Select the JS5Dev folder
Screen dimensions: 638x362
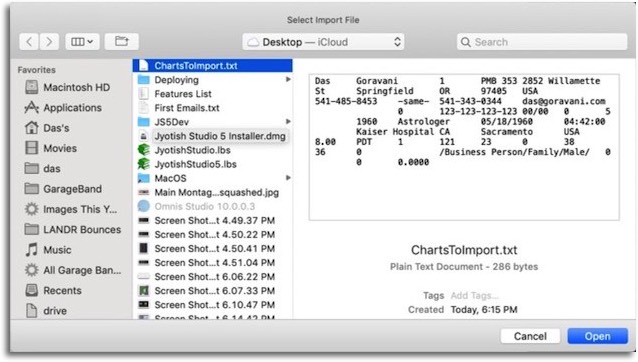pyautogui.click(x=171, y=122)
